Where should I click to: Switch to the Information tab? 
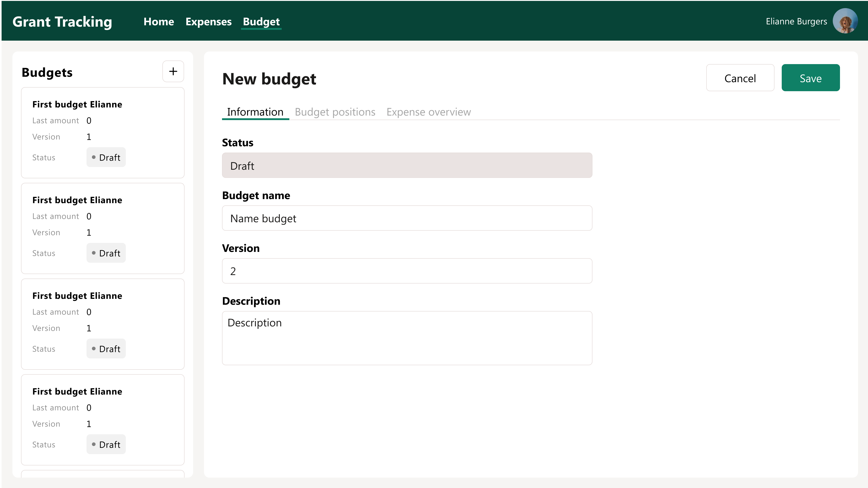click(x=255, y=112)
